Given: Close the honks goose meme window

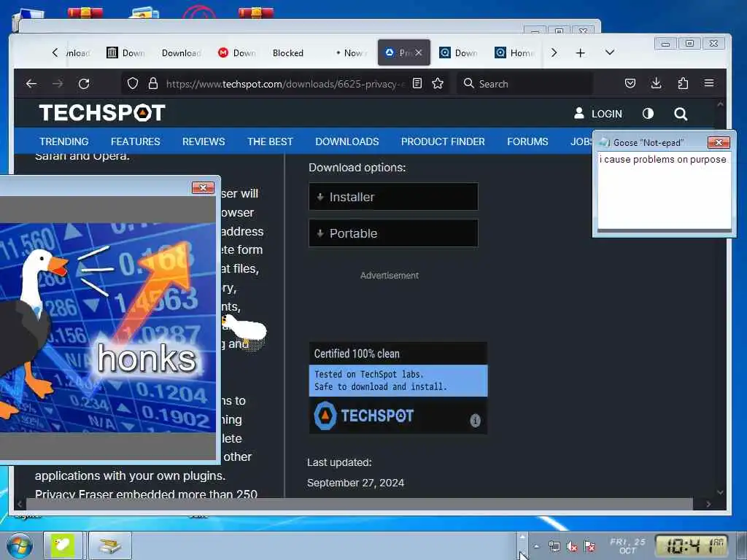Looking at the screenshot, I should click(203, 187).
